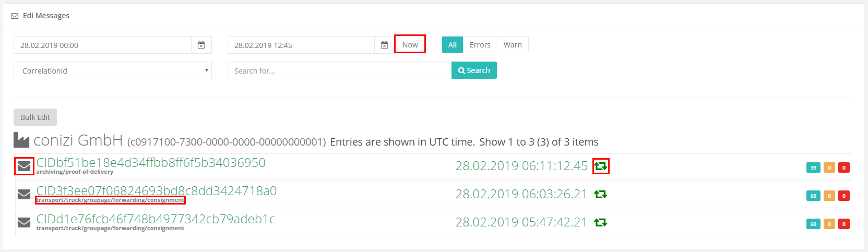Open calendar picker for end date
This screenshot has width=868, height=252.
tap(384, 45)
